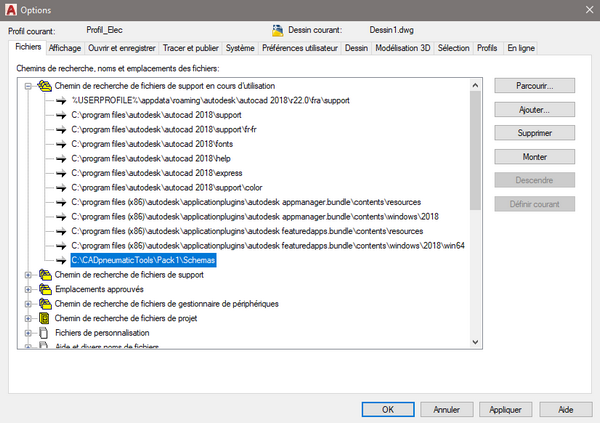
Task: Click folder icon of gestionnaire de périphériques path
Action: click(45, 304)
